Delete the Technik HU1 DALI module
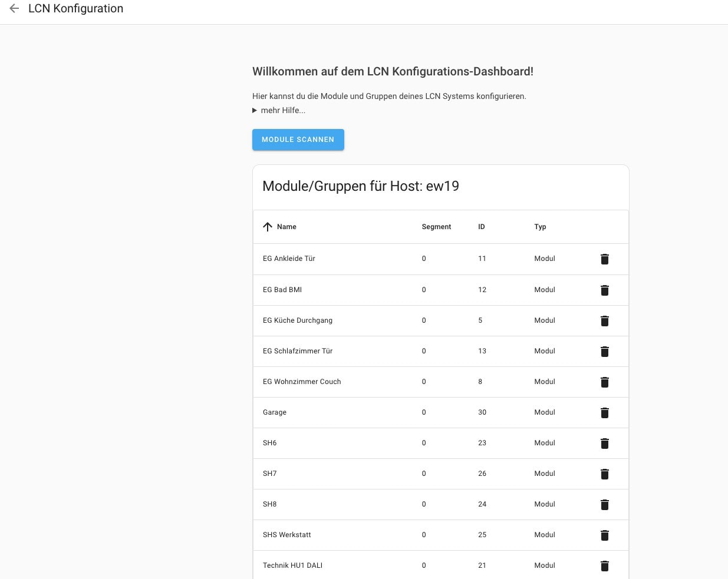The image size is (728, 579). 604,566
